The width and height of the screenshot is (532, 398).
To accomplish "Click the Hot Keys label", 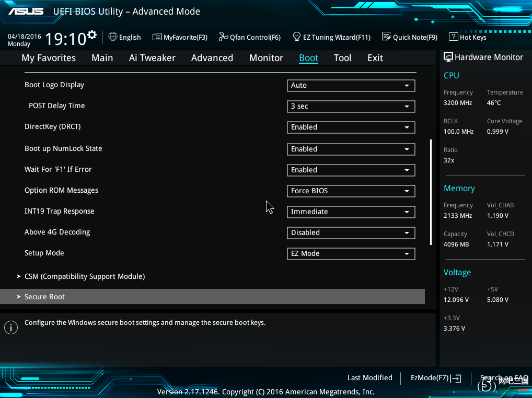I will (x=473, y=37).
